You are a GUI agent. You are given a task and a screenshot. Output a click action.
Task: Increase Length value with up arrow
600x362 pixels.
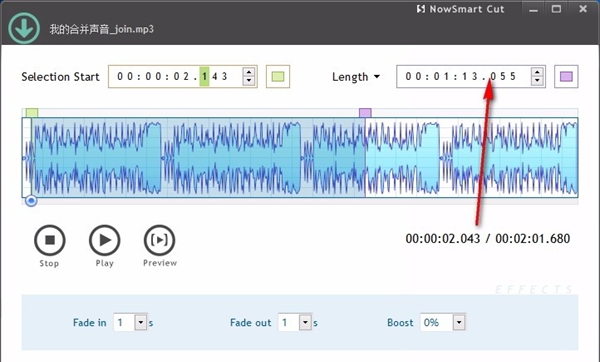coord(537,72)
